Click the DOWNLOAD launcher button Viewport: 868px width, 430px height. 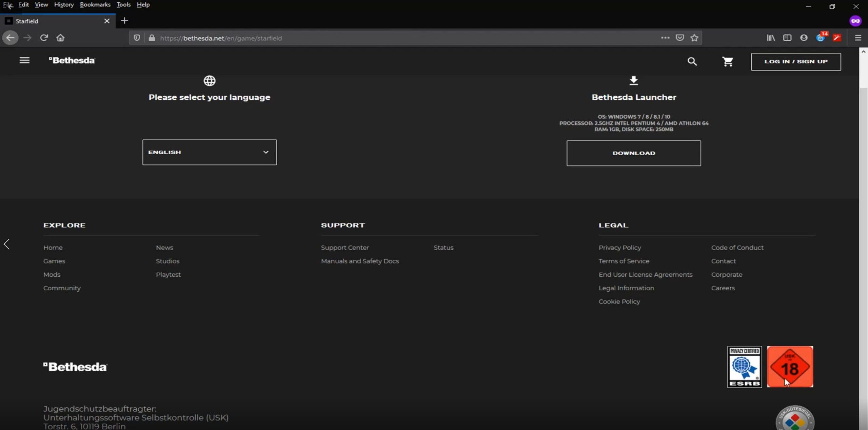634,153
